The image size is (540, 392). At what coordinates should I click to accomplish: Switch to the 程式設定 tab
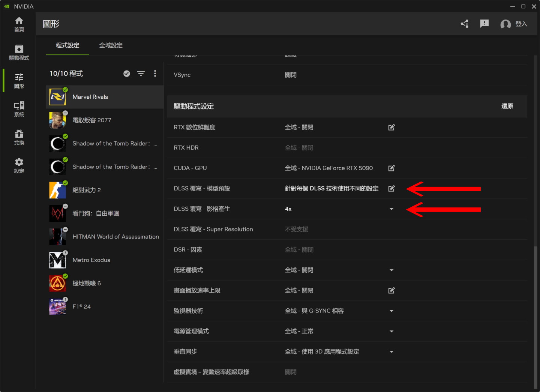[67, 45]
